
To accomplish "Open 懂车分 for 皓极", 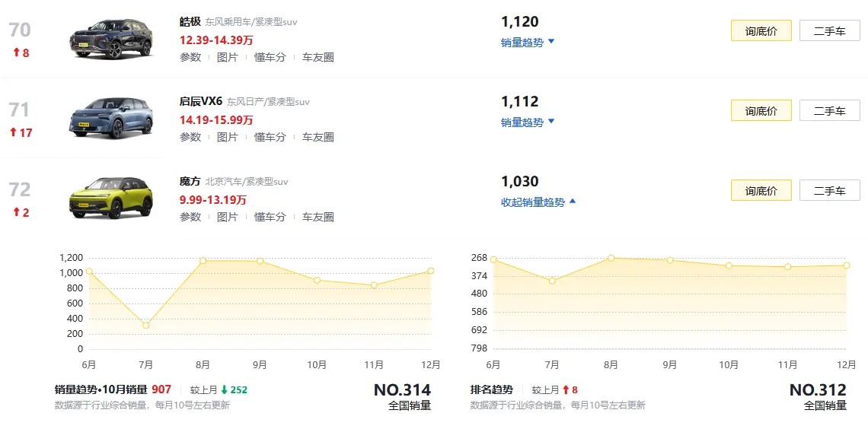I will (x=270, y=58).
